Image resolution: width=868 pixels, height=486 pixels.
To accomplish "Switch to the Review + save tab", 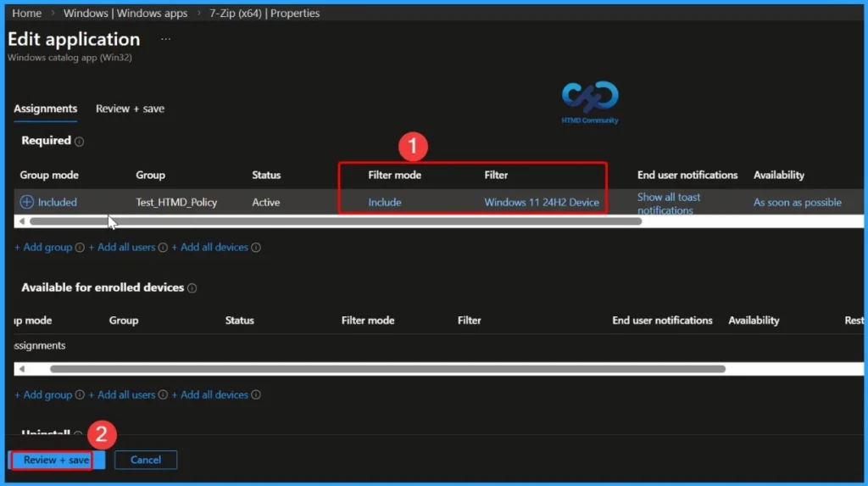I will click(130, 109).
